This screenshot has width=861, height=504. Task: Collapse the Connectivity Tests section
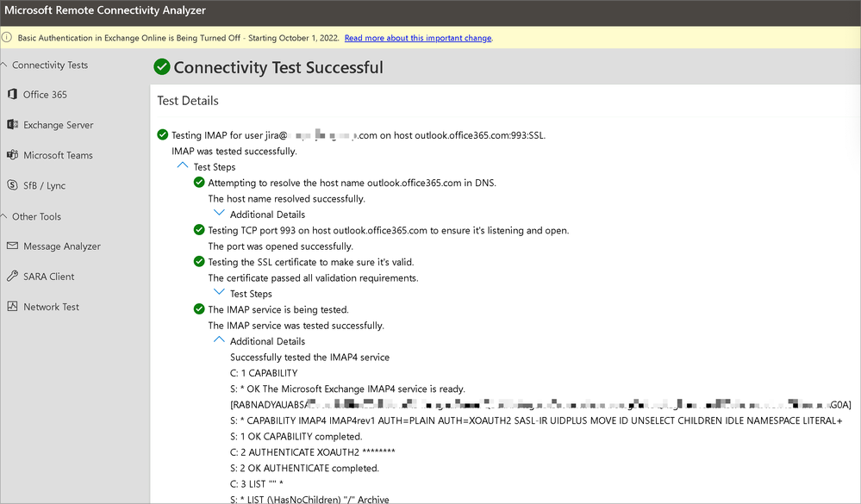point(6,65)
